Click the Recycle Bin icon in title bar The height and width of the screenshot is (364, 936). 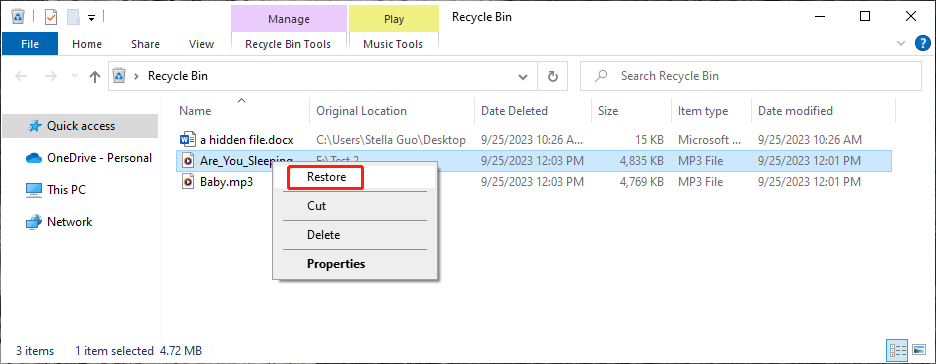(19, 16)
